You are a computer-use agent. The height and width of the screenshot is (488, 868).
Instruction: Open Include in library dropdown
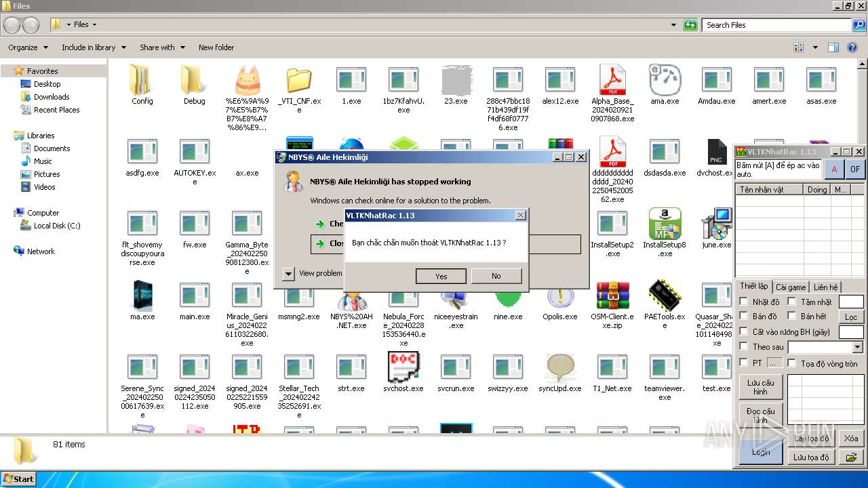(x=94, y=47)
